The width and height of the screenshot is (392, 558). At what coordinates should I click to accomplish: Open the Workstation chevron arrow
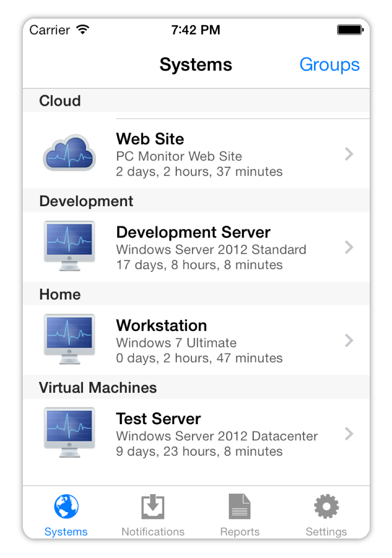coord(349,340)
